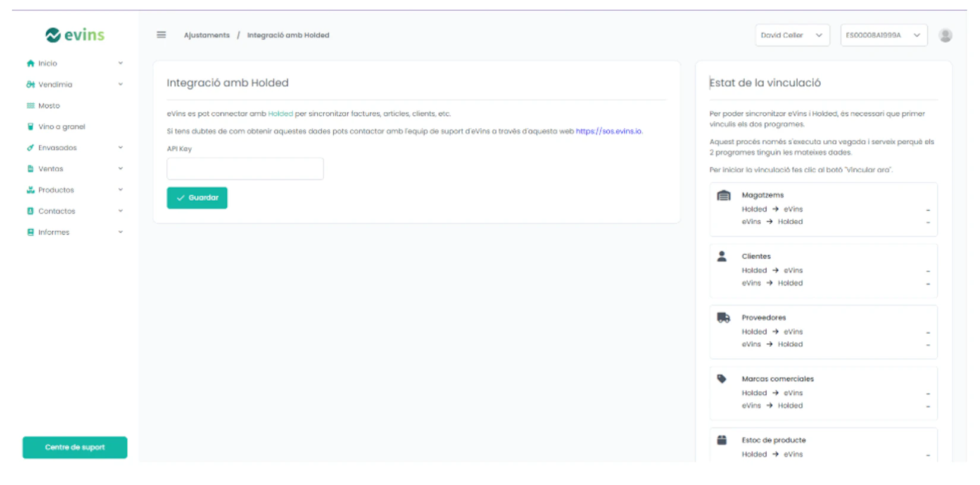
Task: Click the Mosto list icon in sidebar
Action: (x=30, y=106)
